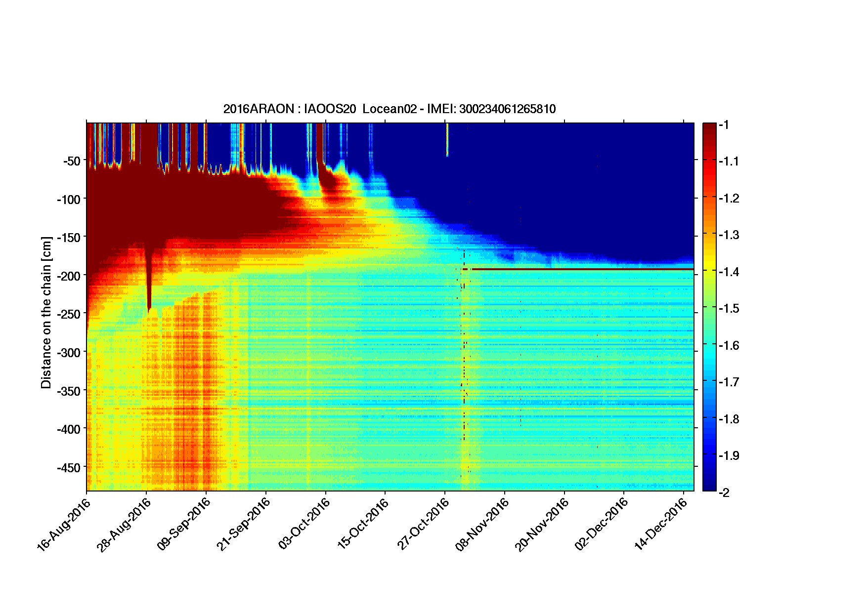Click the y-axis label 'Distance on the chain [cm]'
The image size is (868, 614).
coord(46,313)
